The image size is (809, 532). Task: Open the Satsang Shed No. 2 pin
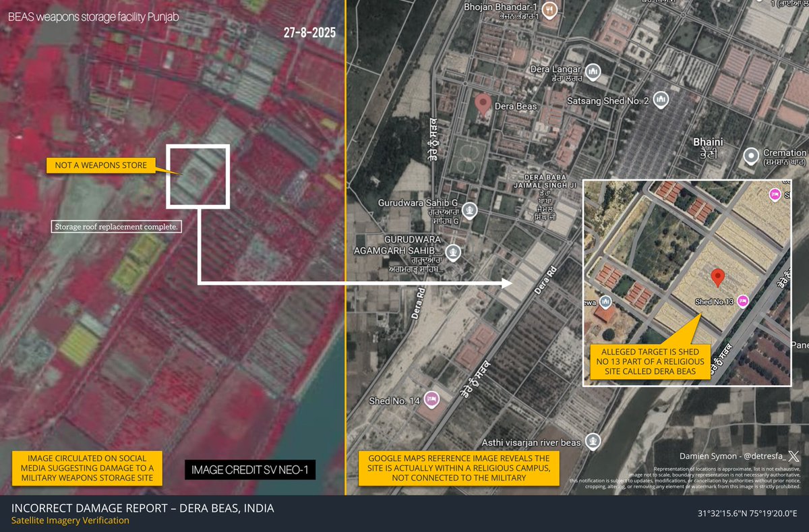tap(661, 100)
